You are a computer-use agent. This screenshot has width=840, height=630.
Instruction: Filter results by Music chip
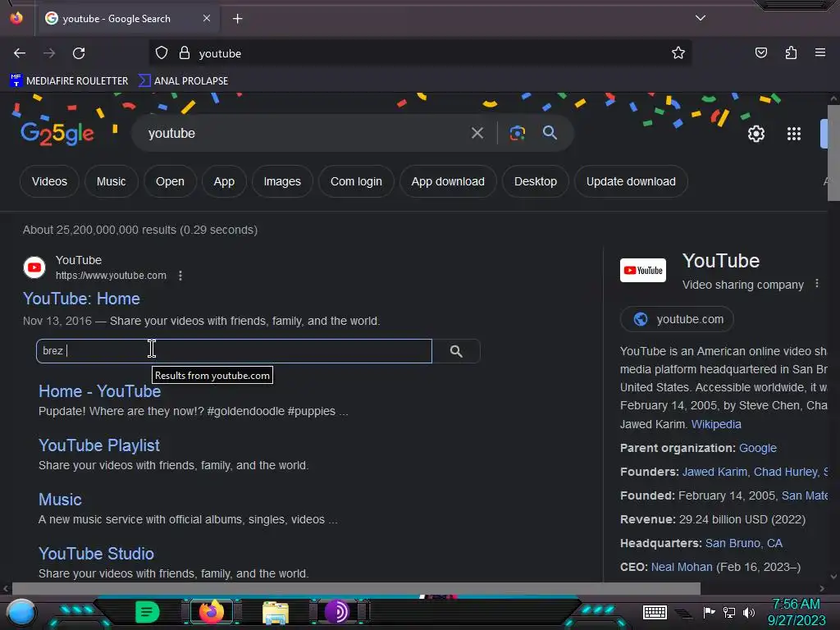pyautogui.click(x=111, y=181)
